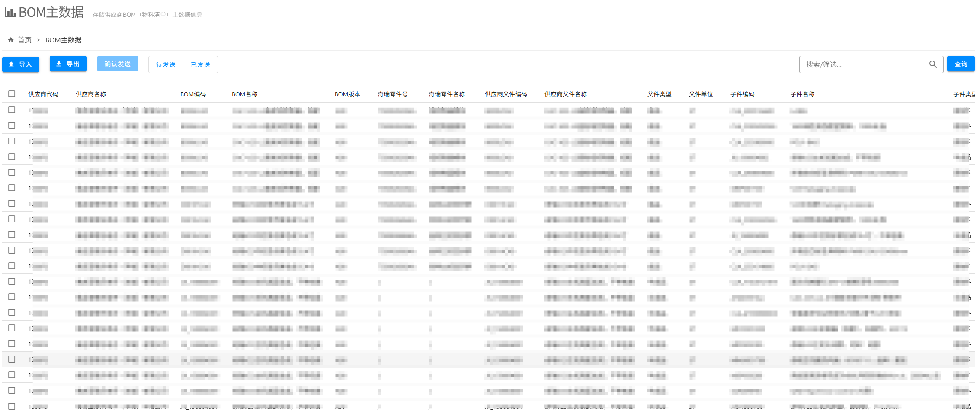Click the magnifier icon in search box
The width and height of the screenshot is (980, 411).
933,64
